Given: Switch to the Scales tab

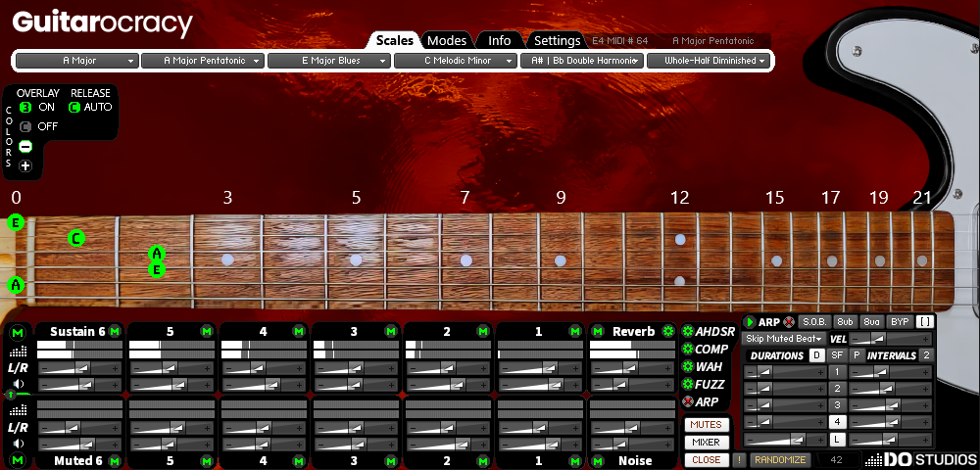Looking at the screenshot, I should coord(394,40).
